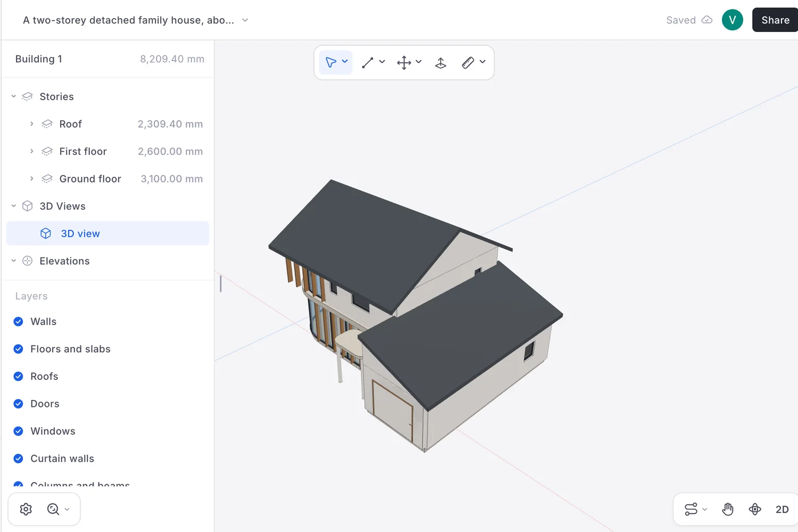Click the zoom search magnifier icon

(53, 509)
